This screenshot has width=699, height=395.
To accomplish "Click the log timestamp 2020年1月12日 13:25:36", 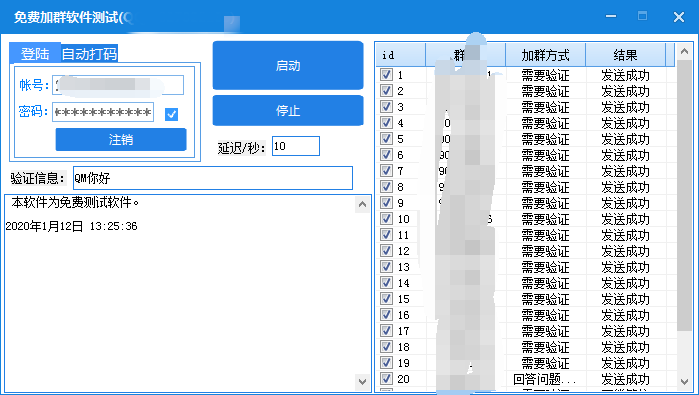I will [x=71, y=226].
